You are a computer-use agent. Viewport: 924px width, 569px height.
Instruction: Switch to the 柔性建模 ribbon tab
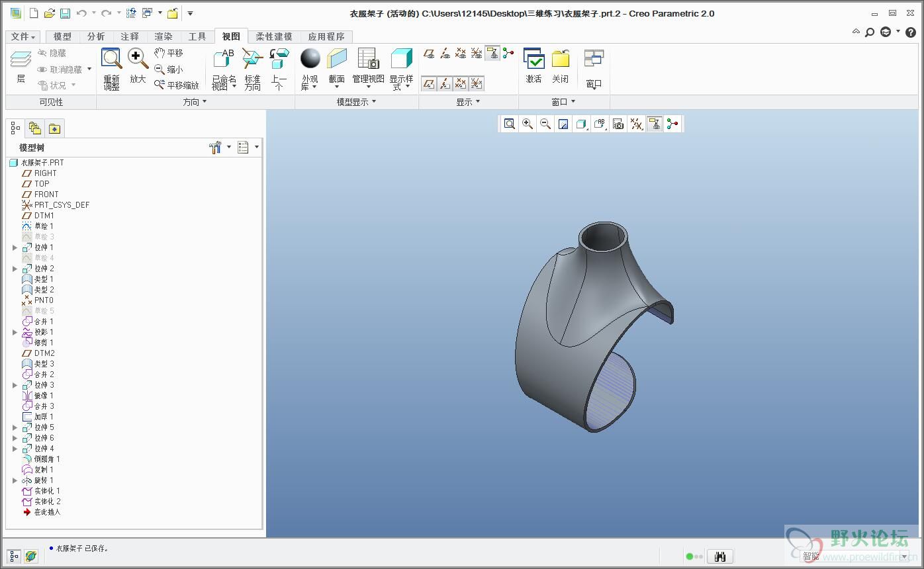(273, 37)
